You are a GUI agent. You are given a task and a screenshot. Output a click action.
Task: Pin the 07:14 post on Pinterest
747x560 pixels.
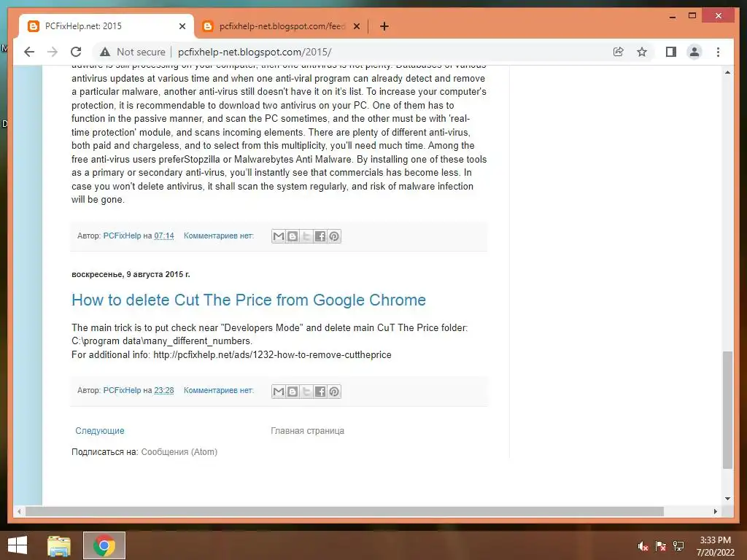point(334,236)
